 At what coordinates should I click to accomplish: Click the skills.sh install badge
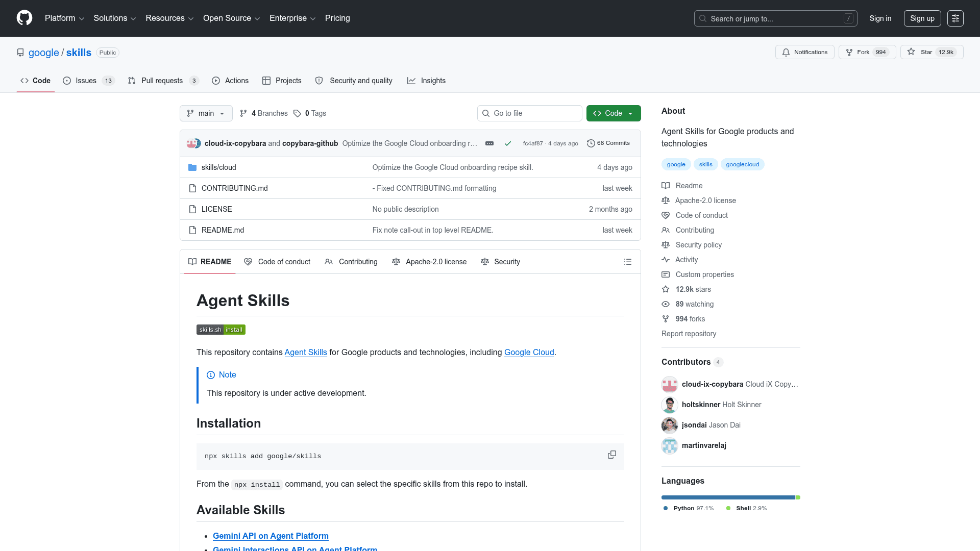tap(221, 330)
